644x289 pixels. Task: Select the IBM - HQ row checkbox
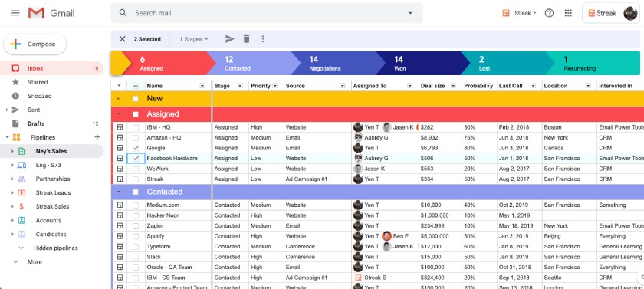136,127
